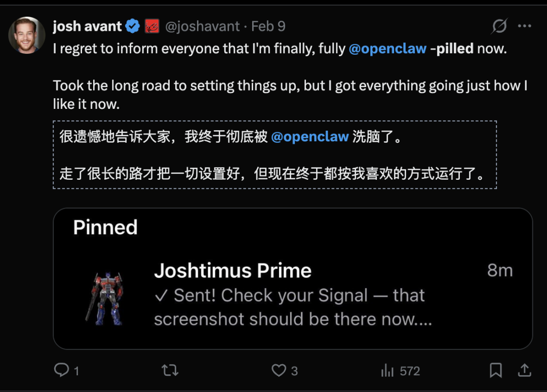Click the share upload arrow icon
Viewport: 547px width, 392px height.
coord(524,370)
